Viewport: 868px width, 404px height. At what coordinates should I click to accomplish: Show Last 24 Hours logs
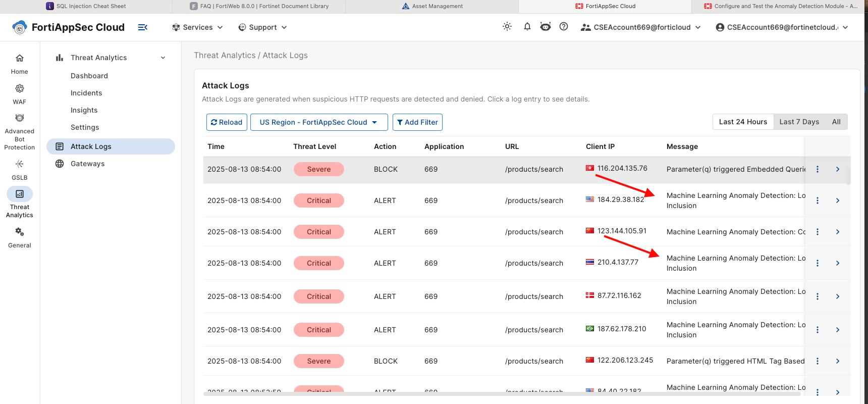pos(743,122)
